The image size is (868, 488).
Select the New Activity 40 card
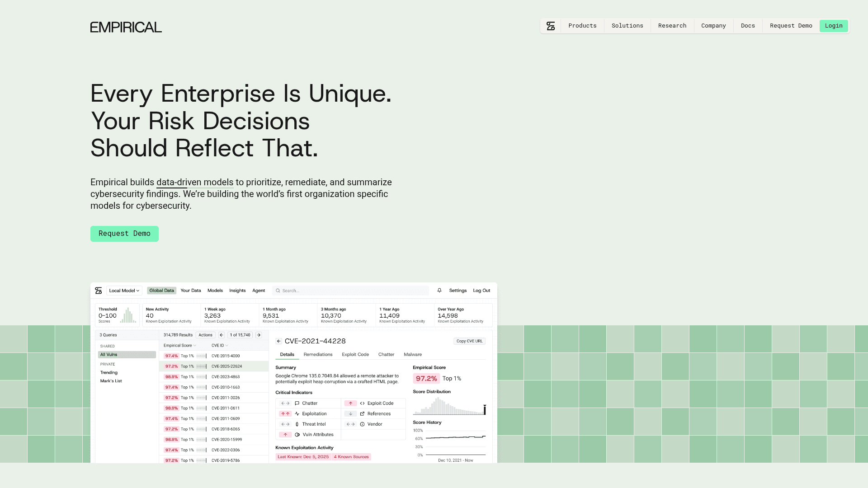pyautogui.click(x=171, y=315)
